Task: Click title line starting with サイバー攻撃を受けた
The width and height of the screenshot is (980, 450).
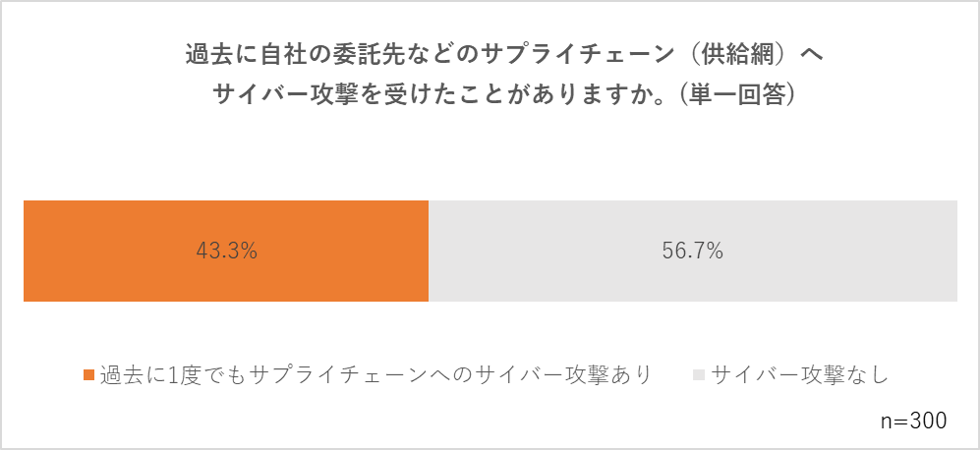Action: [504, 94]
